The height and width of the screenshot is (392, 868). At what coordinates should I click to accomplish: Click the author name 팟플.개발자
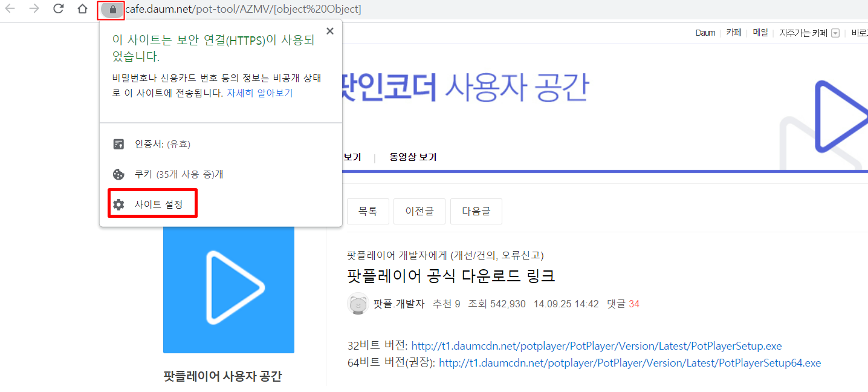pyautogui.click(x=400, y=304)
